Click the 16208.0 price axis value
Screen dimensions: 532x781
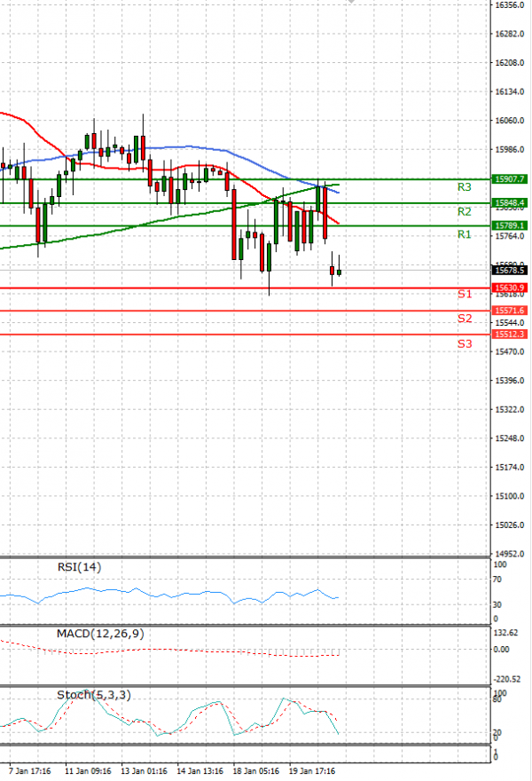tap(510, 63)
